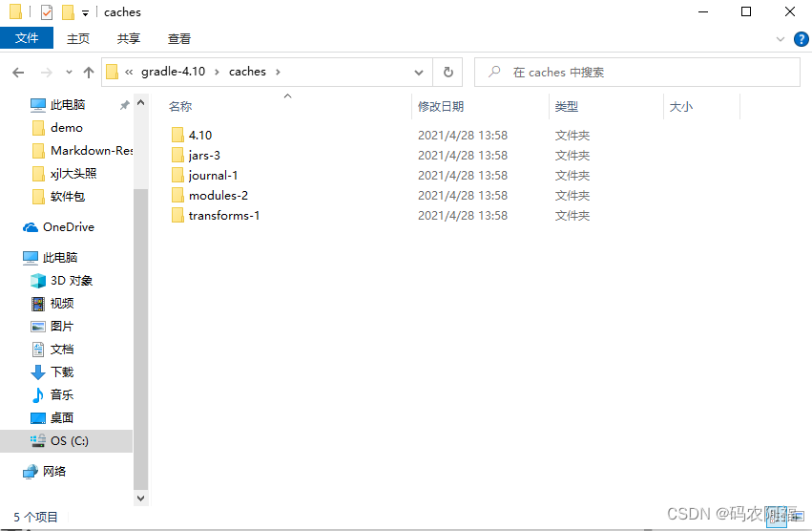Go up one folder level
The height and width of the screenshot is (531, 812).
tap(89, 72)
